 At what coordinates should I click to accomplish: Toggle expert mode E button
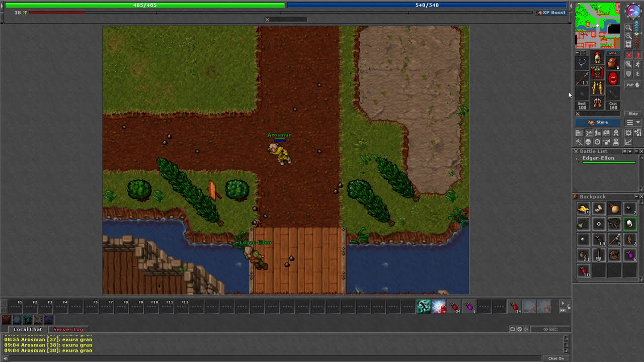click(638, 74)
